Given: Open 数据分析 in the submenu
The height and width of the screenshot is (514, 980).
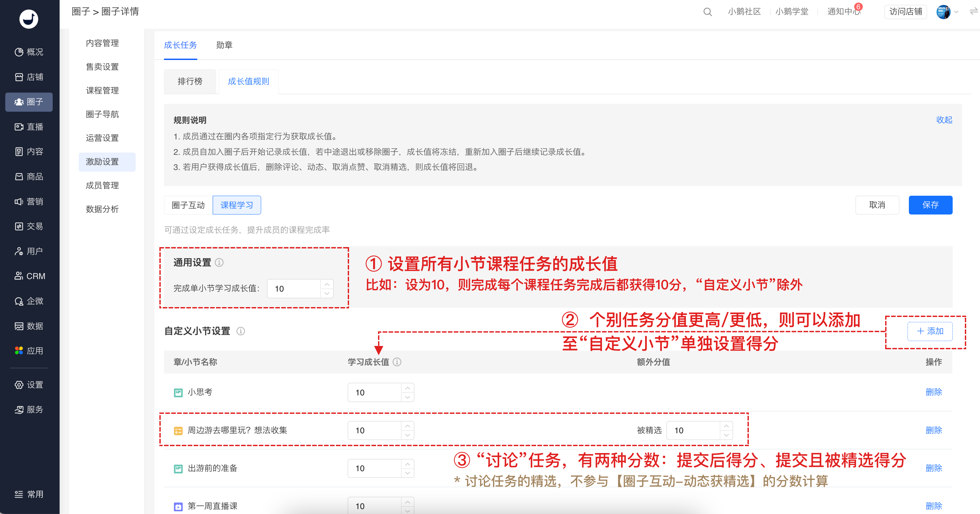Looking at the screenshot, I should pyautogui.click(x=102, y=209).
